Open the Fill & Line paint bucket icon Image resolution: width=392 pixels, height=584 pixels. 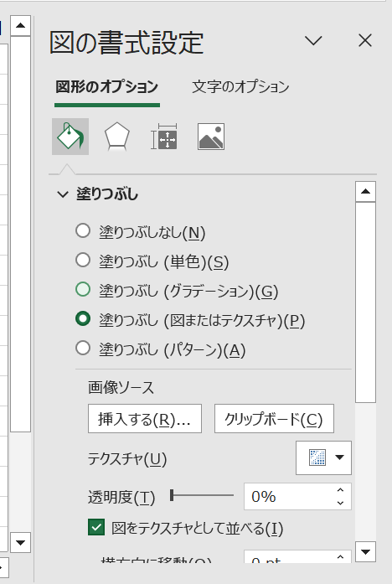70,137
